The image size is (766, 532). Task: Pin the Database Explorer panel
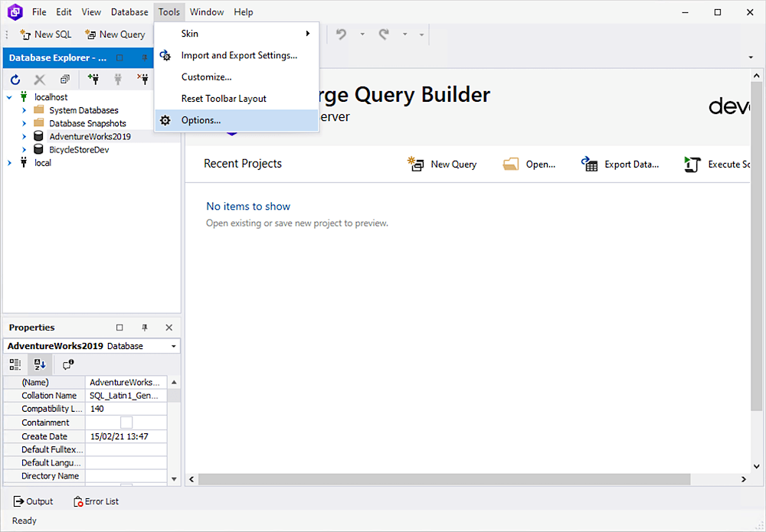[145, 57]
